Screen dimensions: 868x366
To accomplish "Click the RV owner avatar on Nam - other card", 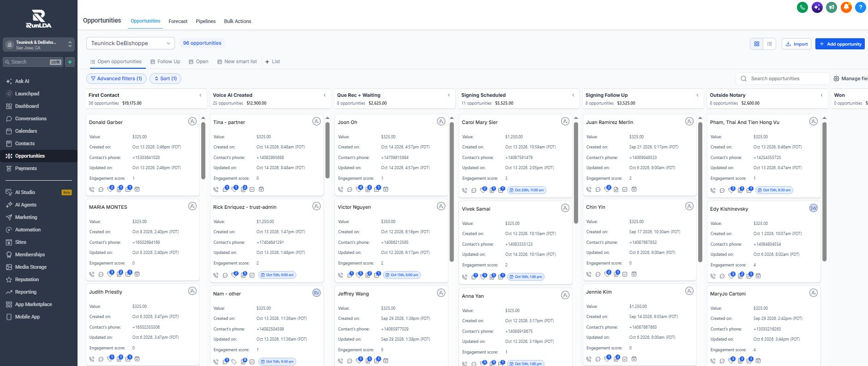I will point(317,293).
